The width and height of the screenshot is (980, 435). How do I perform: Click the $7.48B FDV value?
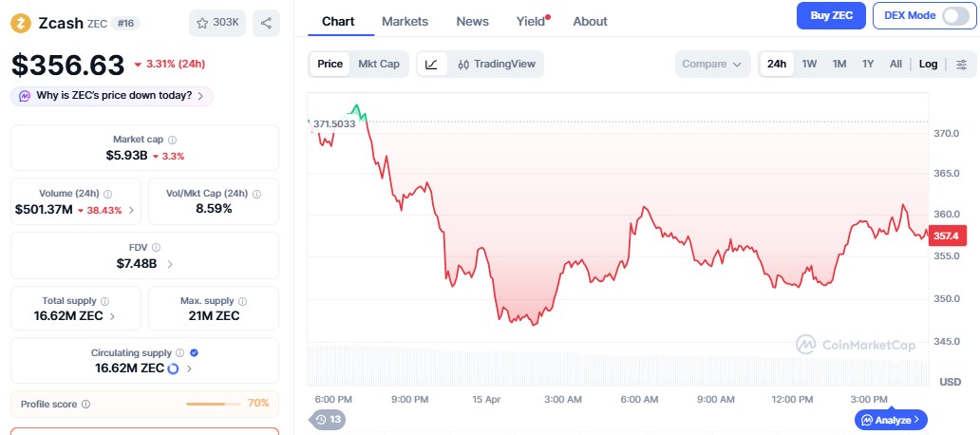coord(137,264)
